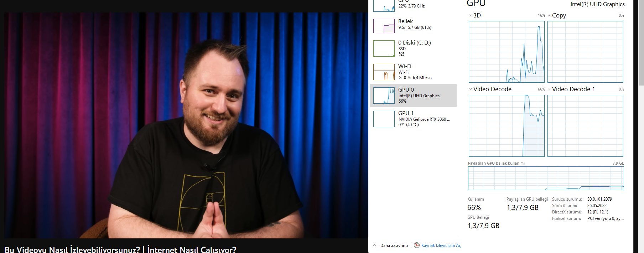Collapse with the Daha az ayrıntı chevron
Image resolution: width=644 pixels, height=253 pixels.
(374, 245)
